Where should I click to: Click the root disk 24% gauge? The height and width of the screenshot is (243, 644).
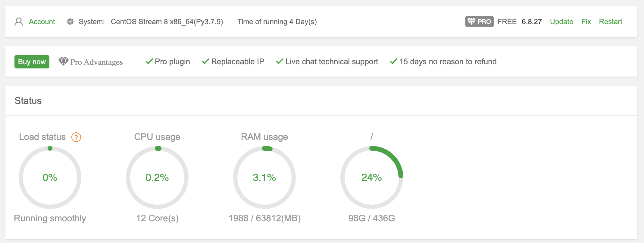tap(372, 177)
